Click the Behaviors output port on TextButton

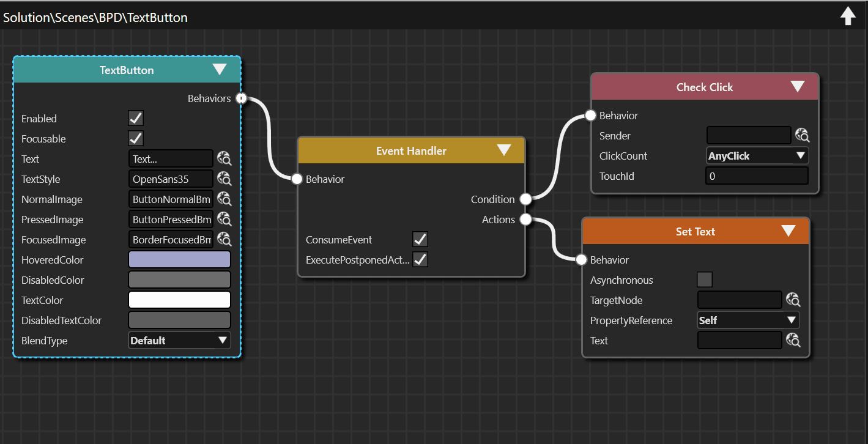pos(241,98)
